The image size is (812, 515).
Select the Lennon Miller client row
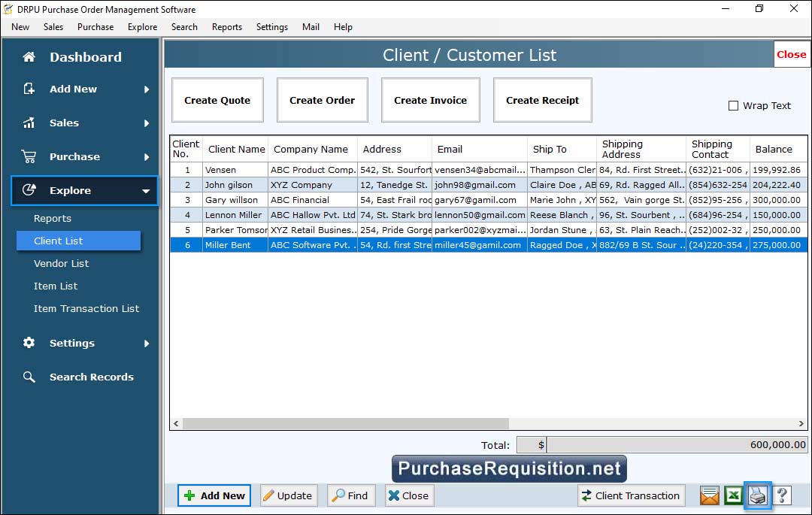pyautogui.click(x=234, y=215)
